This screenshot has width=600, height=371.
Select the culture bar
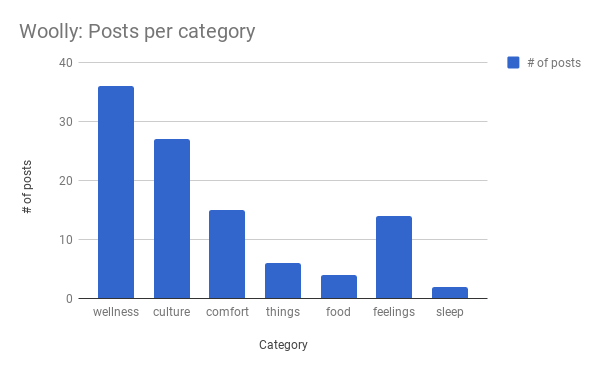click(x=172, y=219)
